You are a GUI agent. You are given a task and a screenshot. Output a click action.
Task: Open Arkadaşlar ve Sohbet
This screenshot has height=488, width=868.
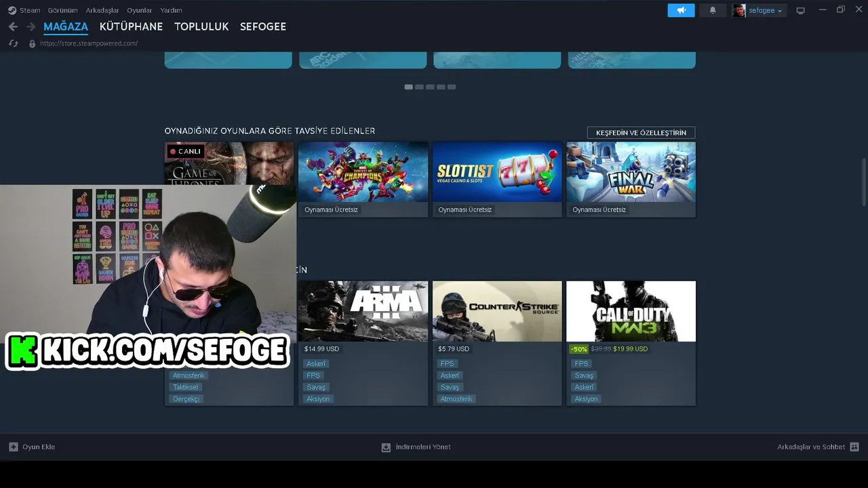(x=811, y=447)
